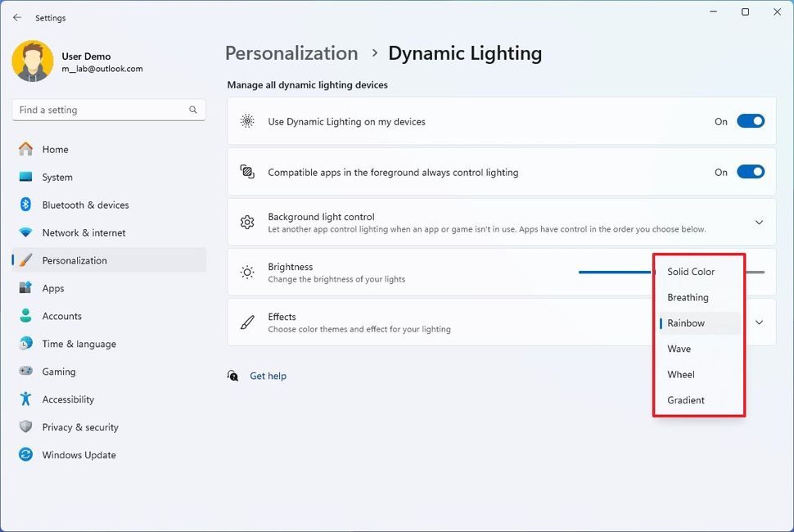
Task: Open the Accounts settings page
Action: (62, 316)
